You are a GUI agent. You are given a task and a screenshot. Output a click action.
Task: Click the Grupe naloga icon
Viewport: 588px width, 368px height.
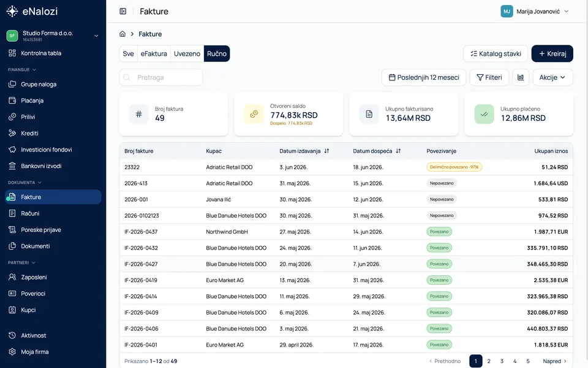pos(12,84)
